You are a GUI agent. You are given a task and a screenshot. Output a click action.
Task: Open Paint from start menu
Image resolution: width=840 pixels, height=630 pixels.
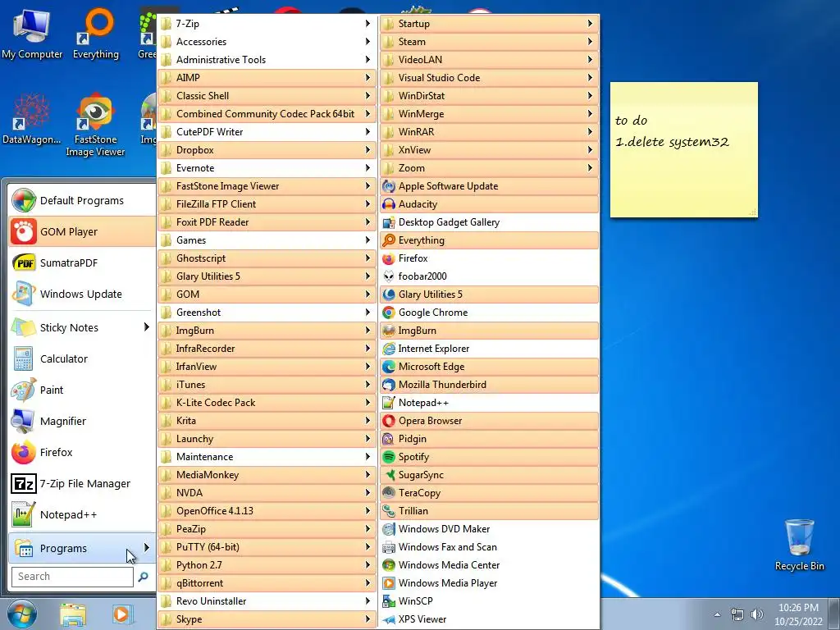(82, 390)
